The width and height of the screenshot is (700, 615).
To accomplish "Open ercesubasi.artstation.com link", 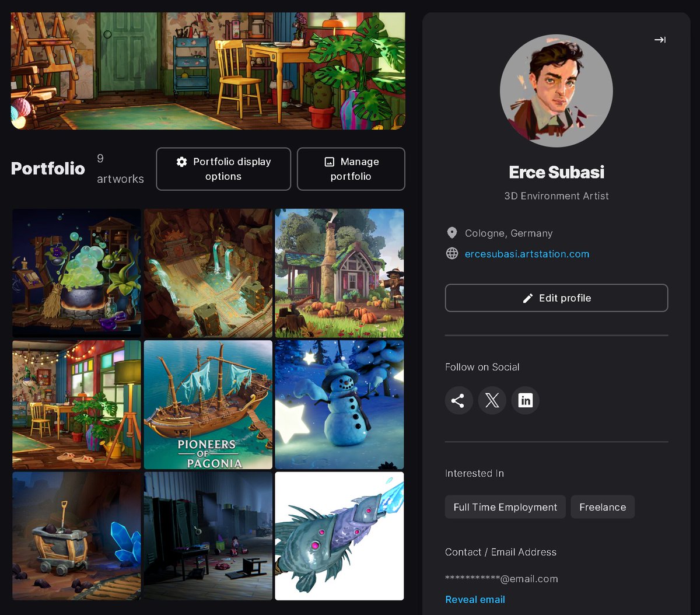I will [527, 254].
